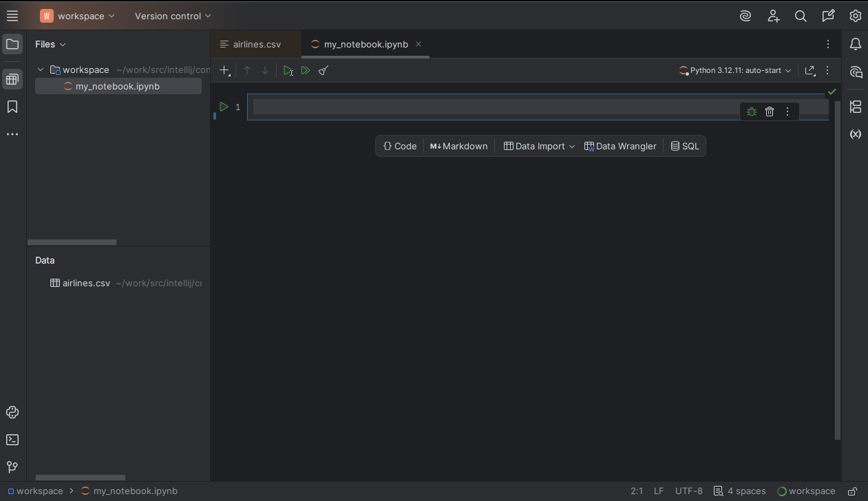Open the Data Import dropdown
This screenshot has width=868, height=501.
pyautogui.click(x=539, y=146)
